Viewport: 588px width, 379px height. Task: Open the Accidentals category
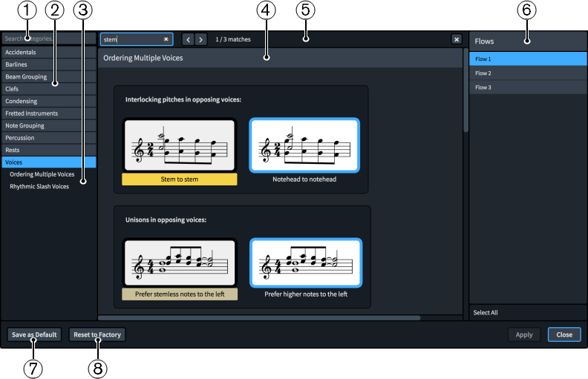coord(49,52)
